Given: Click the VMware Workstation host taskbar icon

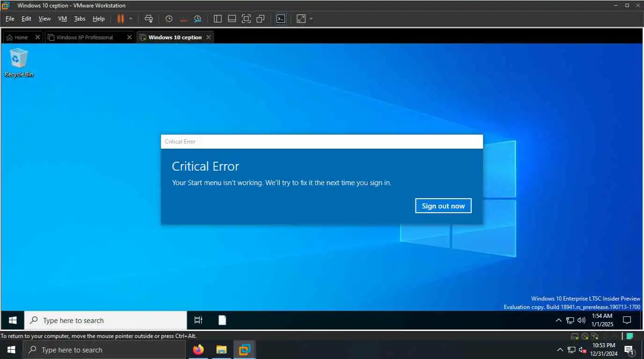Looking at the screenshot, I should pyautogui.click(x=244, y=350).
